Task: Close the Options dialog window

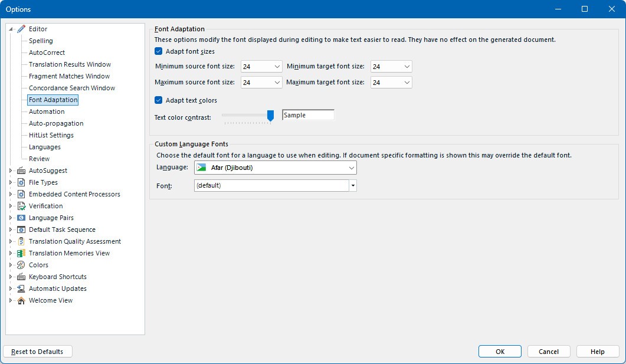Action: pos(612,9)
